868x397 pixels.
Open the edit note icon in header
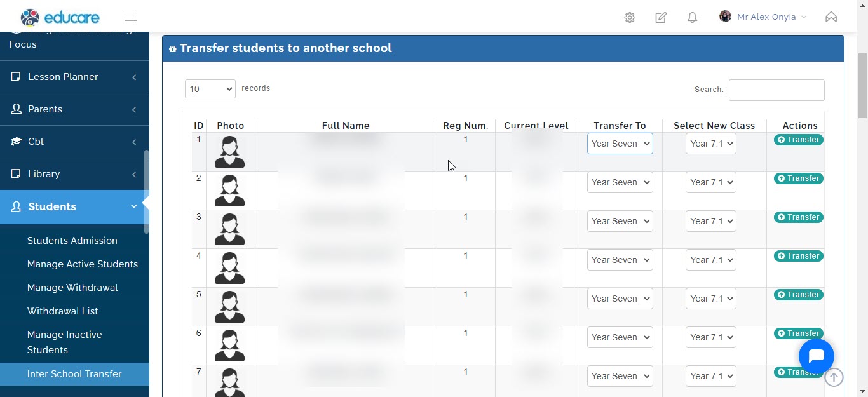coord(661,18)
